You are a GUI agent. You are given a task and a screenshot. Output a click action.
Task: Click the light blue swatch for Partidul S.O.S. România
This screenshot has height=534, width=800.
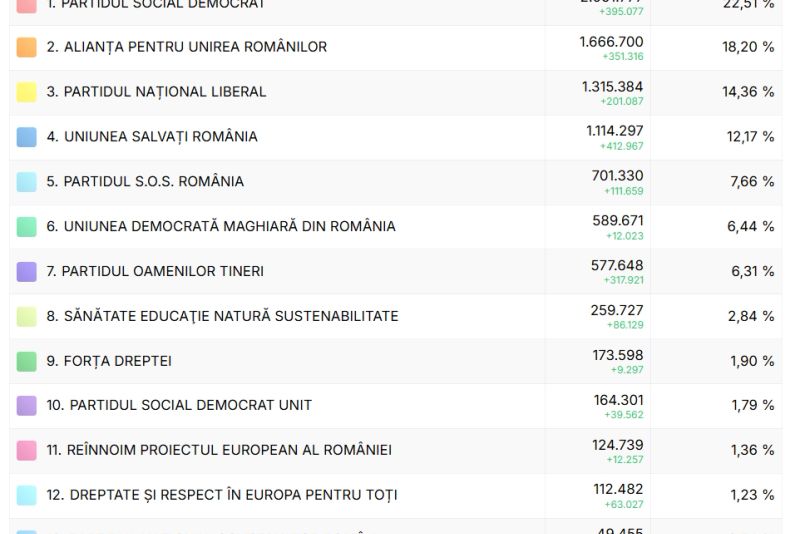[x=27, y=182]
